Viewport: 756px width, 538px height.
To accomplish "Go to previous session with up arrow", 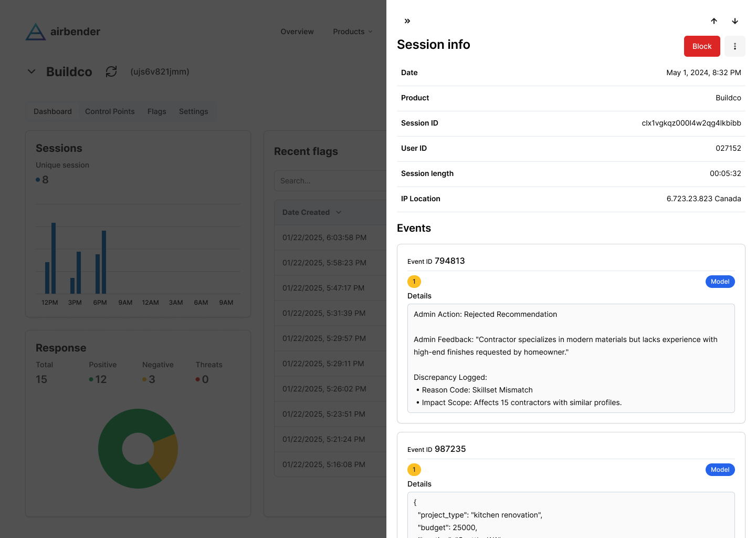I will [x=714, y=21].
